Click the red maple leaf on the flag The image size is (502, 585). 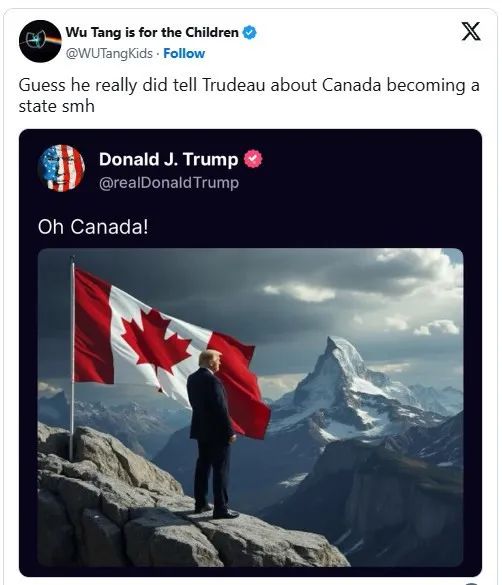click(x=156, y=341)
